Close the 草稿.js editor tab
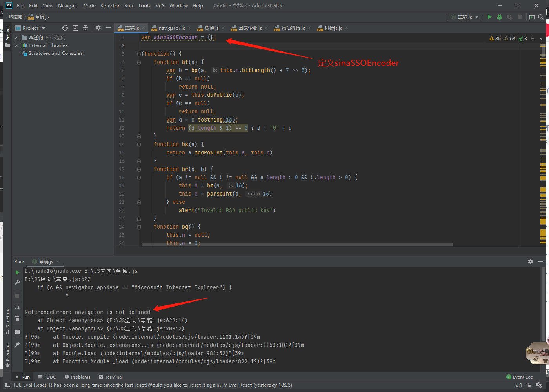 (x=144, y=28)
